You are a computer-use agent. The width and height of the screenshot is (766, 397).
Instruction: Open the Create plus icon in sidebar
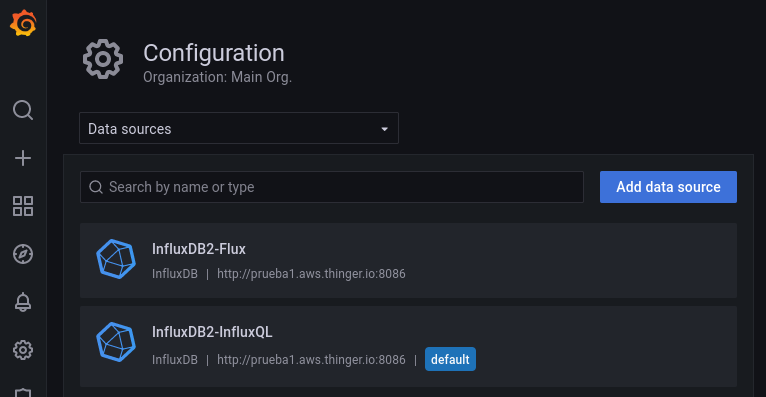(x=23, y=158)
